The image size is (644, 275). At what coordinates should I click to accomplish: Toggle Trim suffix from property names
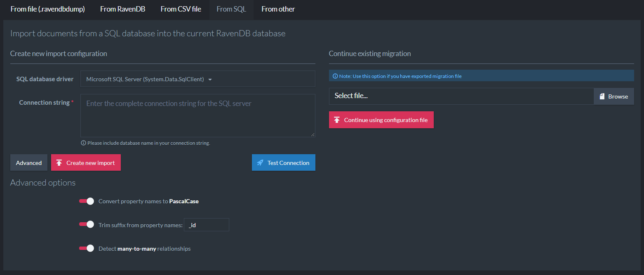click(87, 225)
